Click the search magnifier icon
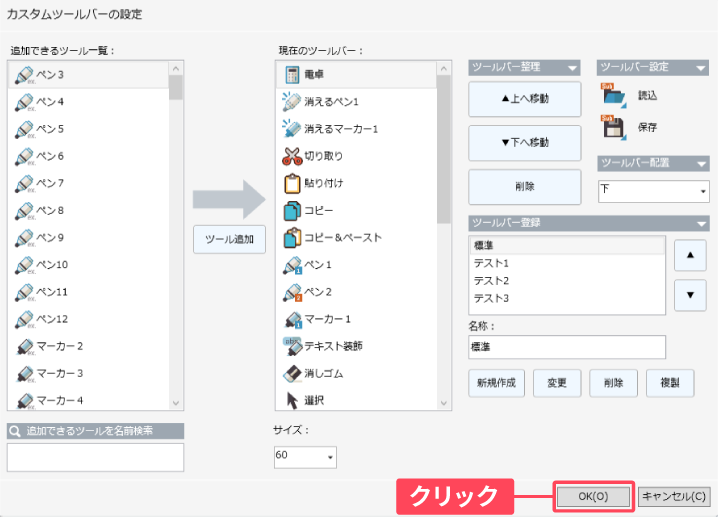This screenshot has height=517, width=718. [x=15, y=431]
